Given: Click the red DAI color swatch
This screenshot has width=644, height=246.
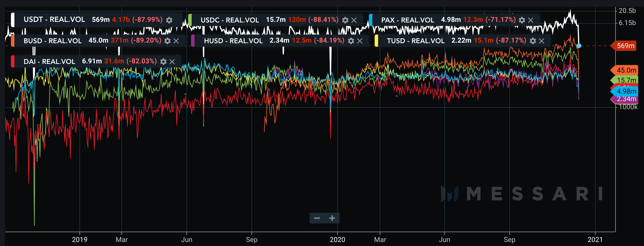Looking at the screenshot, I should click(13, 61).
